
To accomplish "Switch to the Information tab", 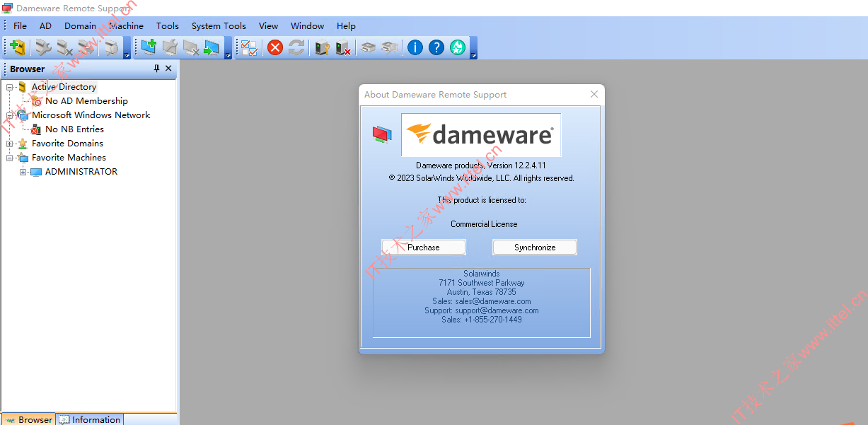I will pos(90,419).
